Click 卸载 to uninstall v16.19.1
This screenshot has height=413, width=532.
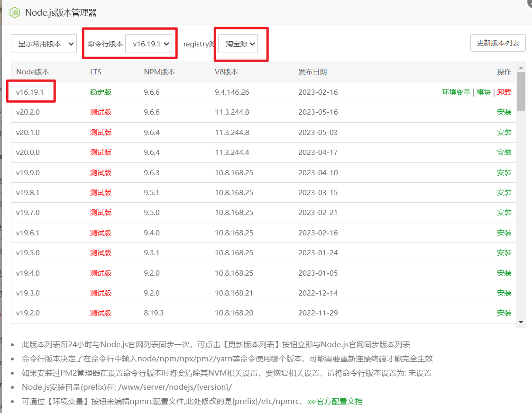504,92
